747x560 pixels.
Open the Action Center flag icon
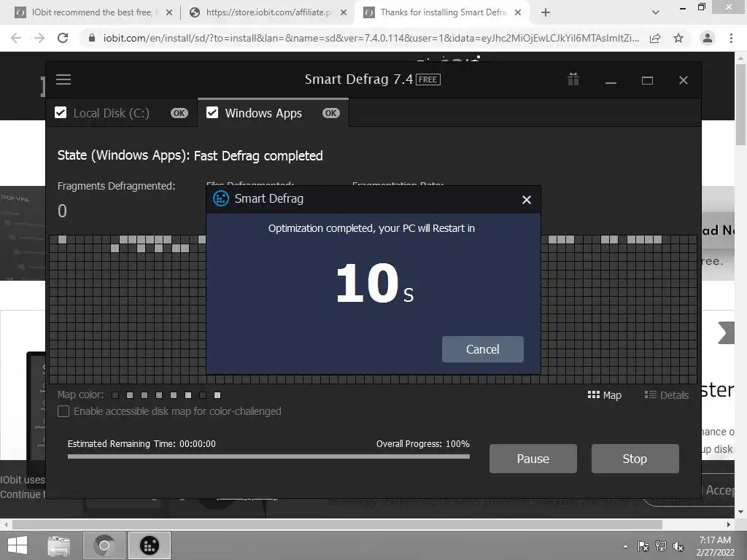643,546
